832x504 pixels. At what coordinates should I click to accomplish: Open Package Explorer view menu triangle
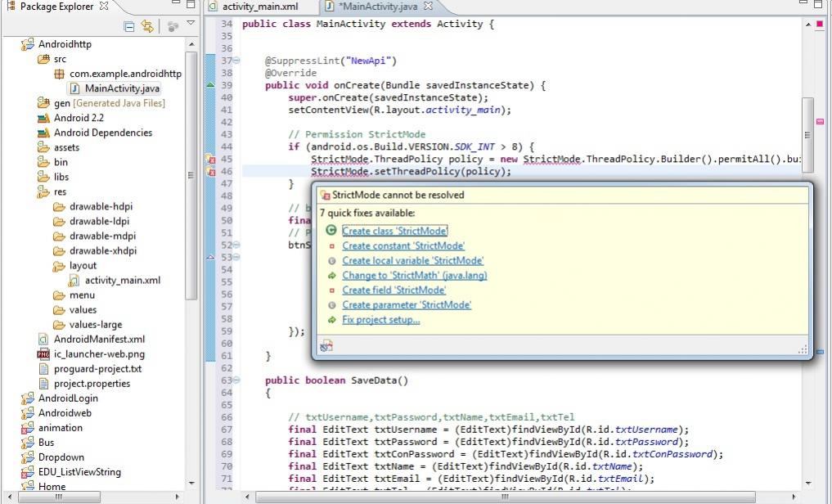tap(191, 24)
